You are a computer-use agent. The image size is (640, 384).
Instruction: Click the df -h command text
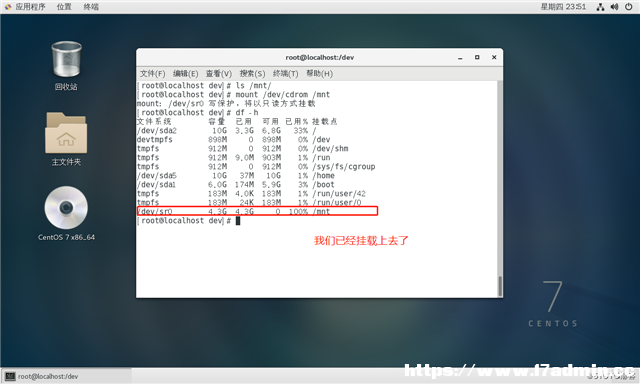(x=247, y=113)
